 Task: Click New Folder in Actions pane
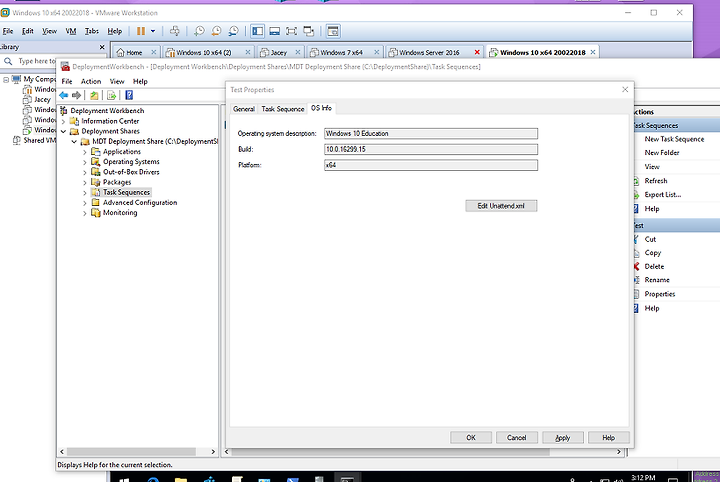662,153
